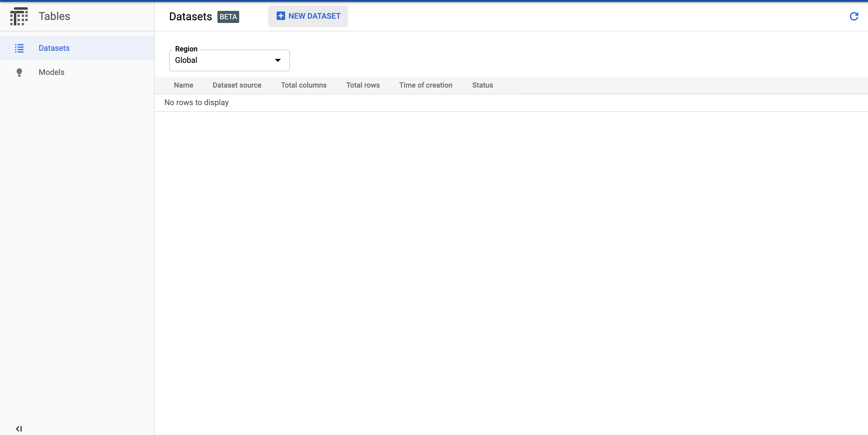Click the plus icon on New Dataset button
The height and width of the screenshot is (435, 868).
tap(281, 16)
